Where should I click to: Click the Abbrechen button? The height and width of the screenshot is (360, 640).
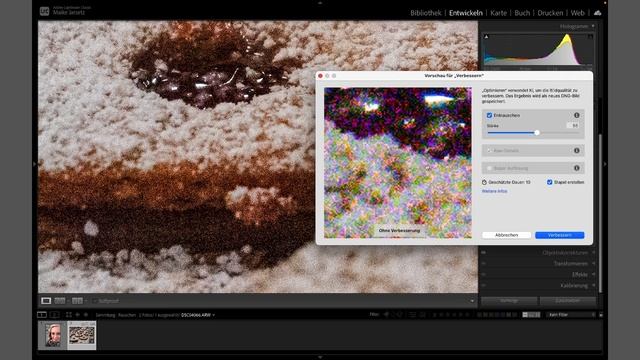point(507,235)
